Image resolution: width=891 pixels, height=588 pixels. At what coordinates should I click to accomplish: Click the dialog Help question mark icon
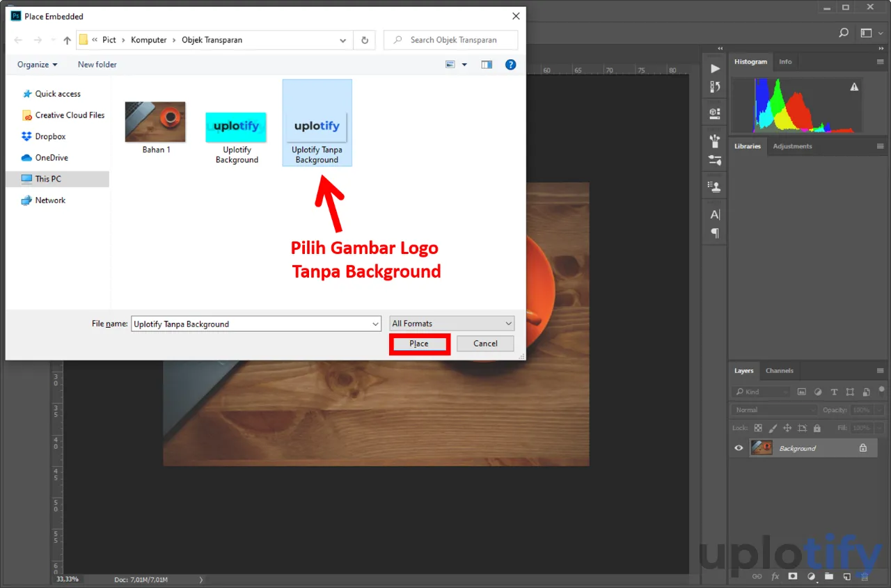pyautogui.click(x=510, y=65)
